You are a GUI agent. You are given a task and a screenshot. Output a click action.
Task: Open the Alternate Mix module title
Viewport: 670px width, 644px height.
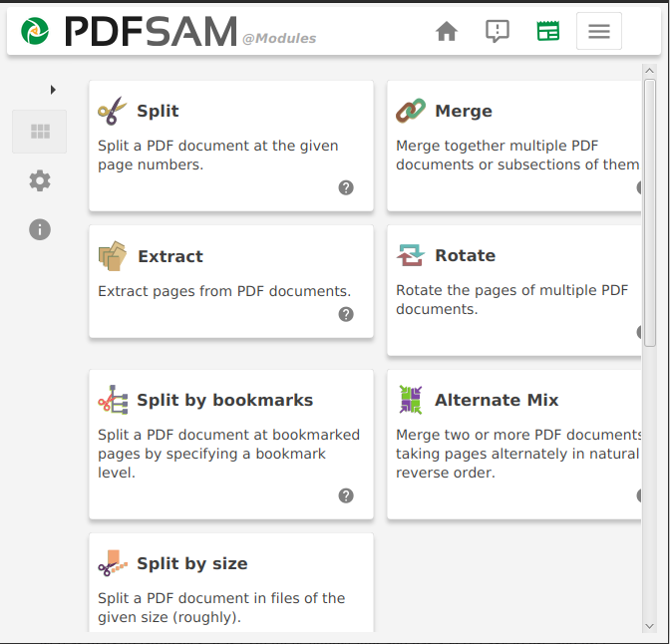pos(497,400)
